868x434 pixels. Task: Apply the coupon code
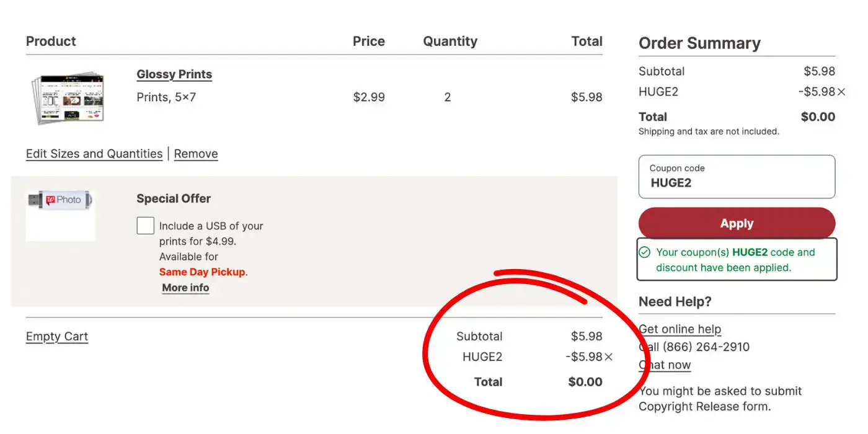pyautogui.click(x=737, y=224)
